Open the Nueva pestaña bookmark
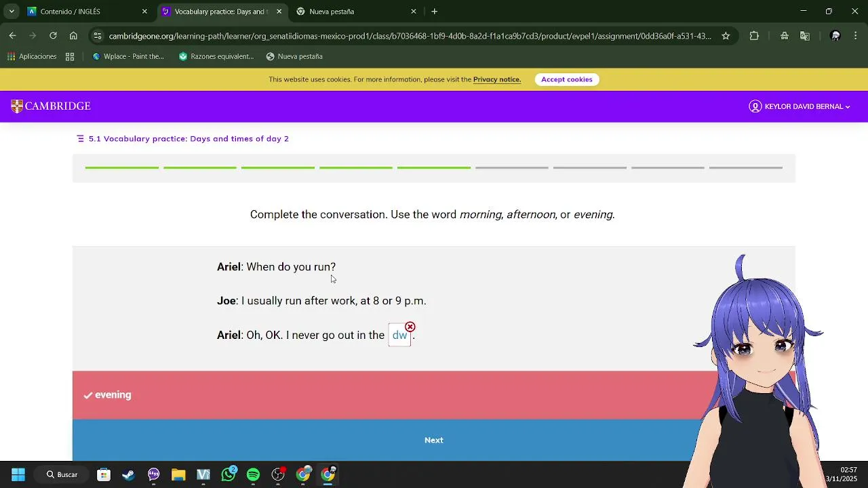The image size is (868, 488). 294,56
